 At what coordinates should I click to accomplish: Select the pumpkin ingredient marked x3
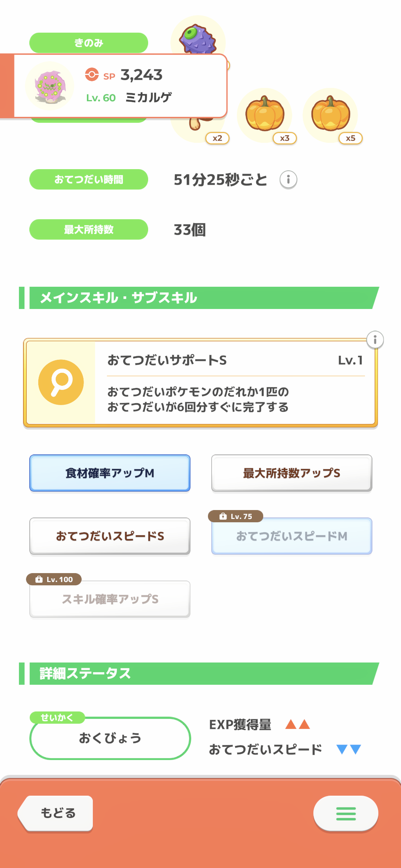pos(265,115)
